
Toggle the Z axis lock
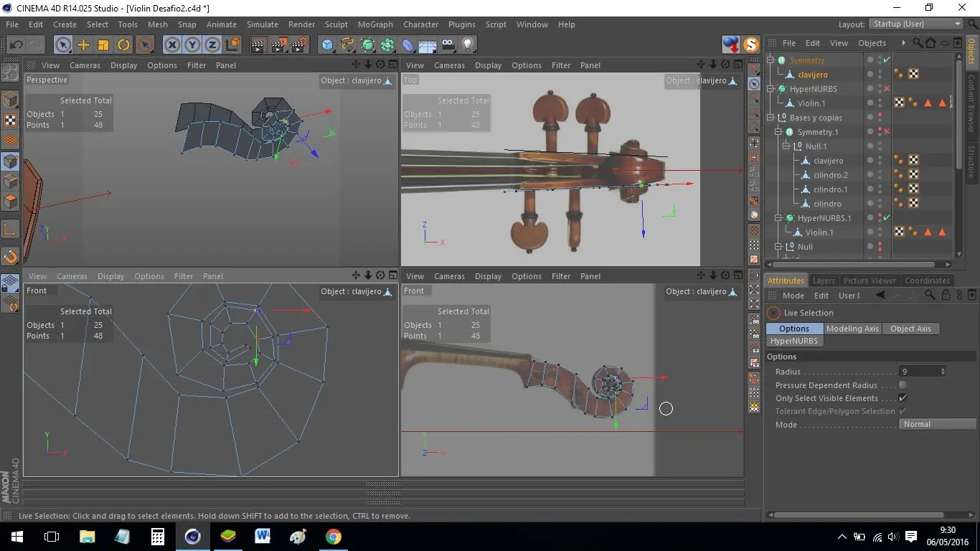(x=212, y=44)
